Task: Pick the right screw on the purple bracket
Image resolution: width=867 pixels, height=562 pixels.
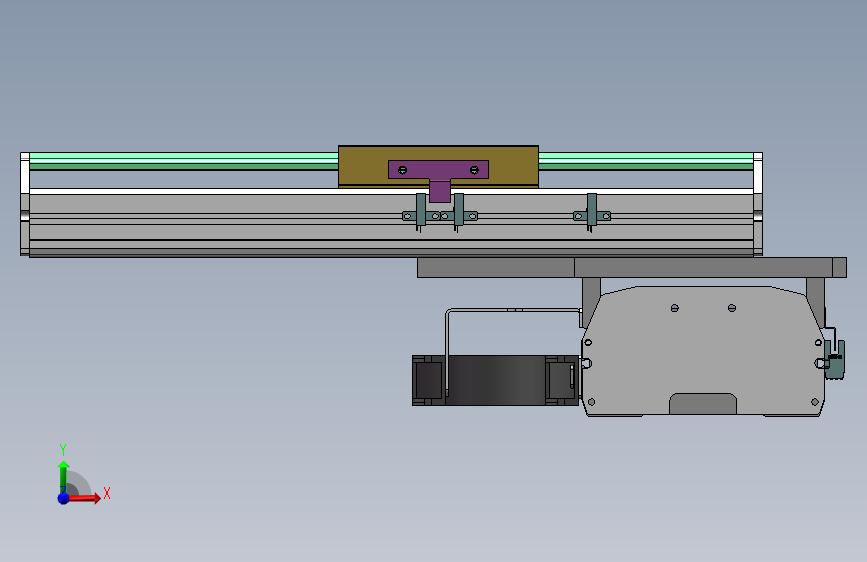Action: coord(474,170)
